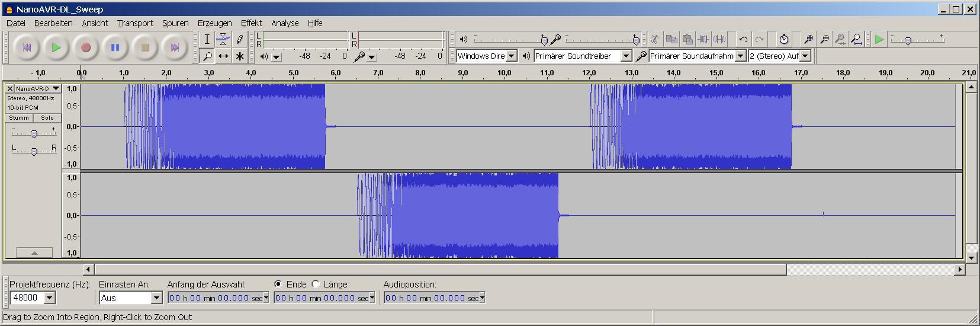980x326 pixels.
Task: Click the green Play button
Action: (x=56, y=47)
